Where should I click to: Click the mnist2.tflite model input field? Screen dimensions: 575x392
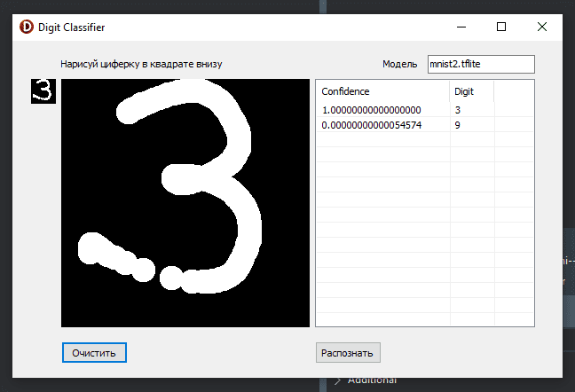click(480, 64)
